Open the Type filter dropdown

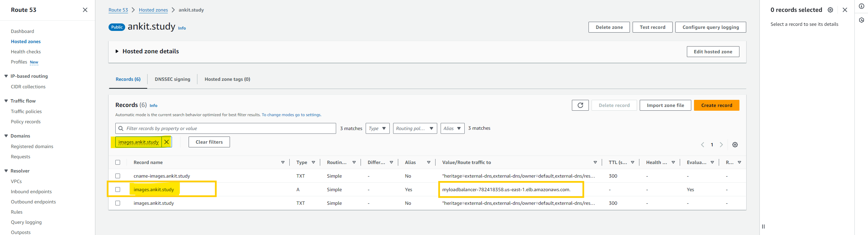pos(378,128)
